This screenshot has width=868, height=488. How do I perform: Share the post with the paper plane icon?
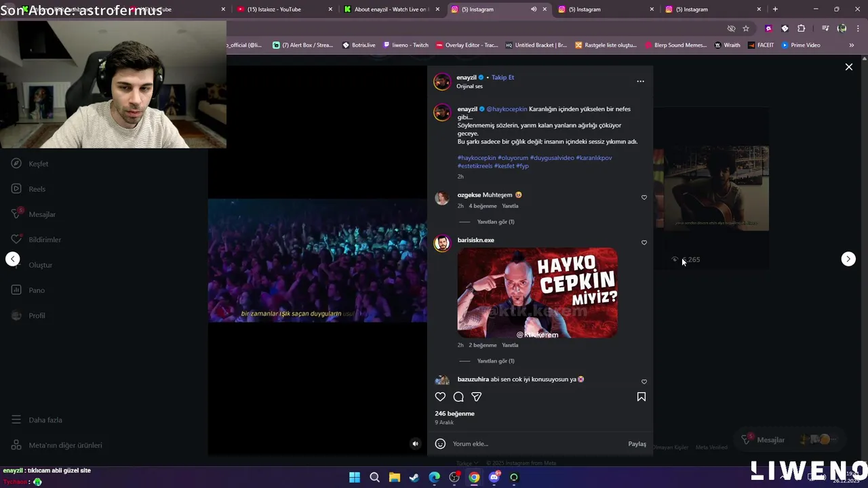tap(477, 397)
